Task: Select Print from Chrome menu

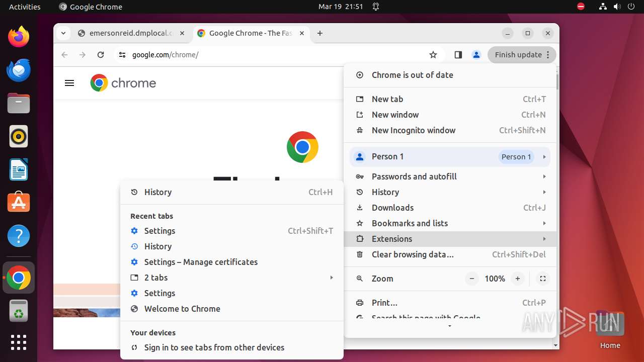Action: [x=450, y=303]
